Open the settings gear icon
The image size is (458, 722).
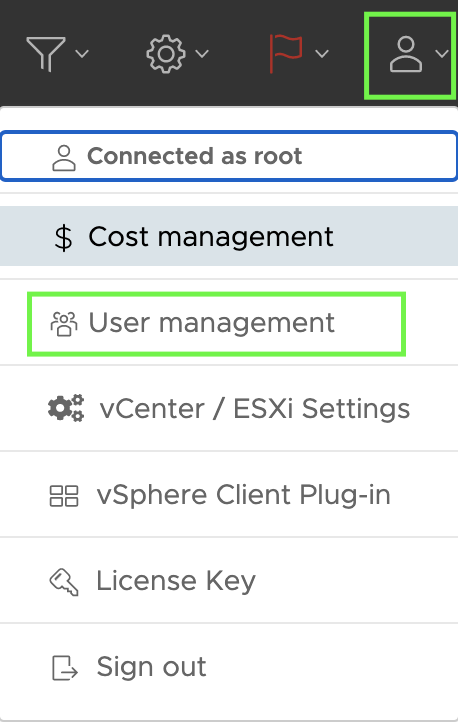[x=166, y=54]
